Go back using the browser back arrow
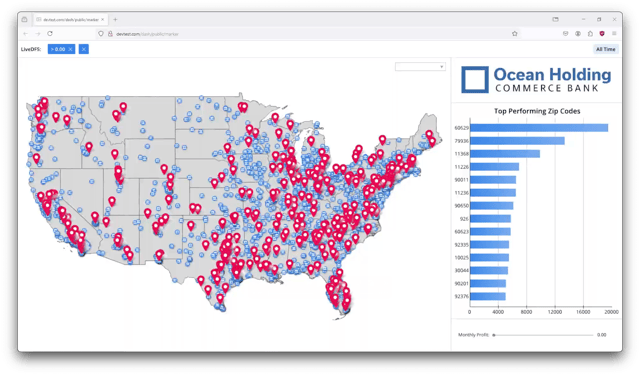The image size is (640, 375). pos(25,34)
